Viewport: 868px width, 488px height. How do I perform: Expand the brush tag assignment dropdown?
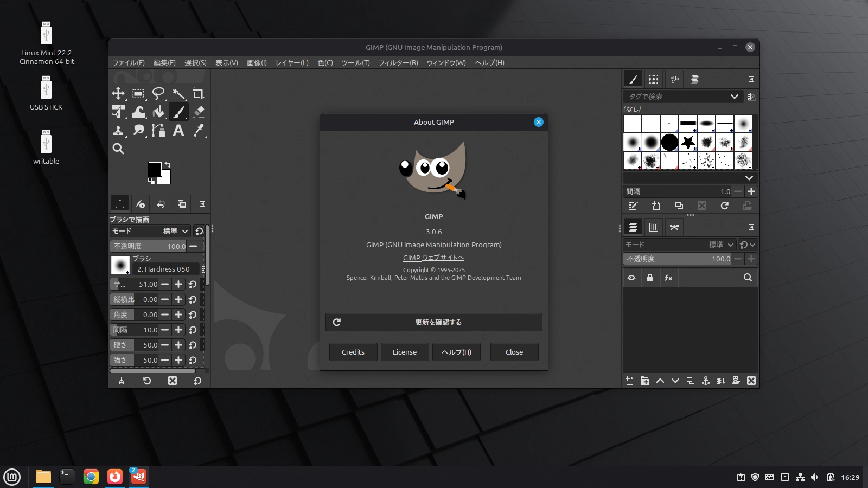tap(749, 178)
